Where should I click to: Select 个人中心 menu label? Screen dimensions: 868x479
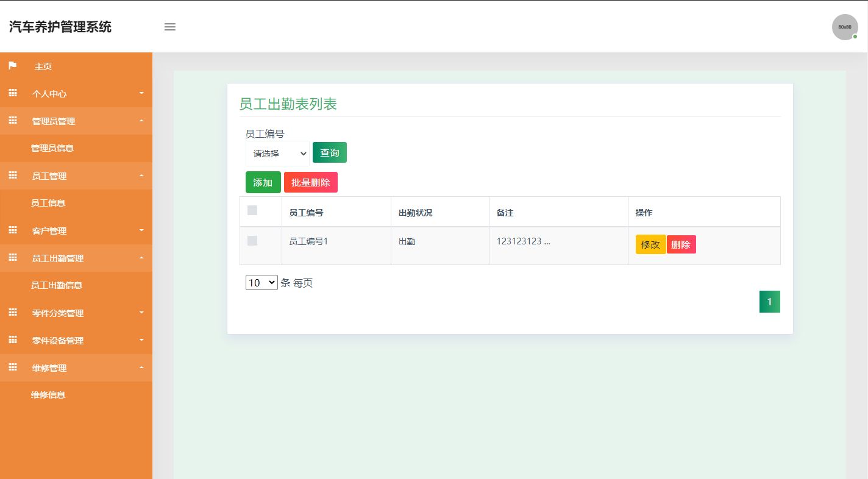point(49,94)
